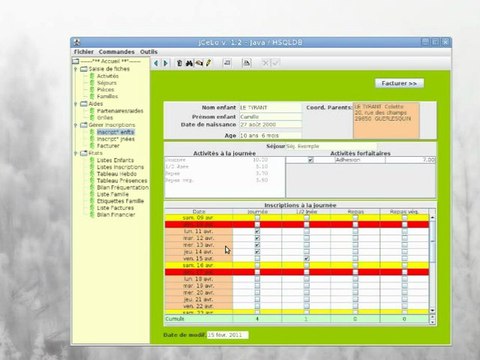Check the Repas box for lun. 11 avr.
This screenshot has width=480, height=360.
(x=355, y=231)
